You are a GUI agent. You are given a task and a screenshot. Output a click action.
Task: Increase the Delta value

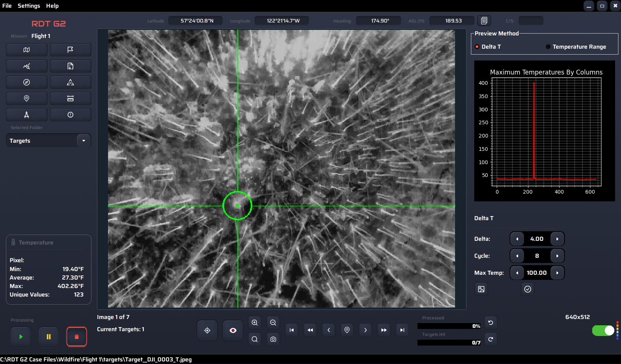(557, 239)
